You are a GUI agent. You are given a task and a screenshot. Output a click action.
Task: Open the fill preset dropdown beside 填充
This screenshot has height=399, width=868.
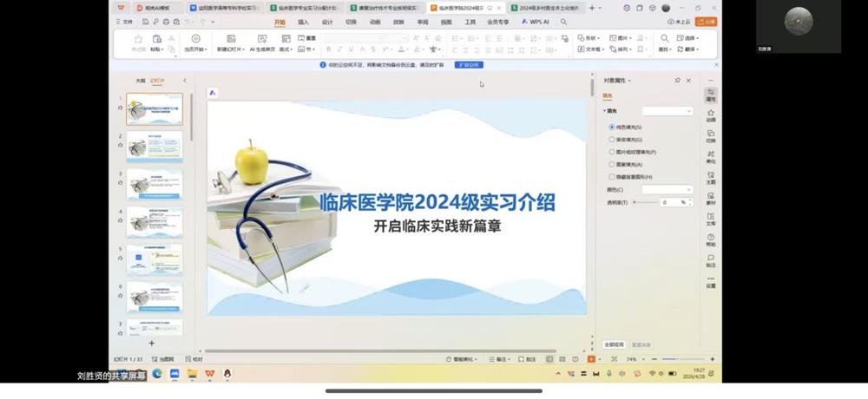[667, 111]
